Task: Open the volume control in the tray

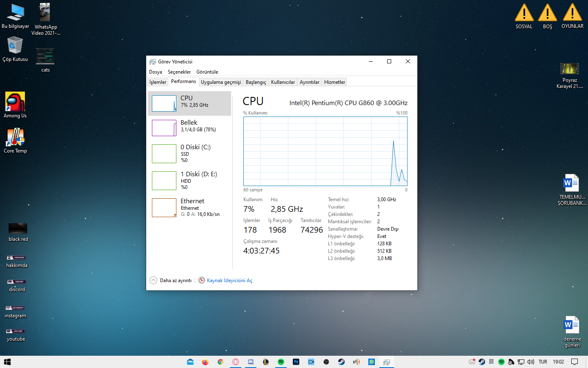Action: coord(531,362)
